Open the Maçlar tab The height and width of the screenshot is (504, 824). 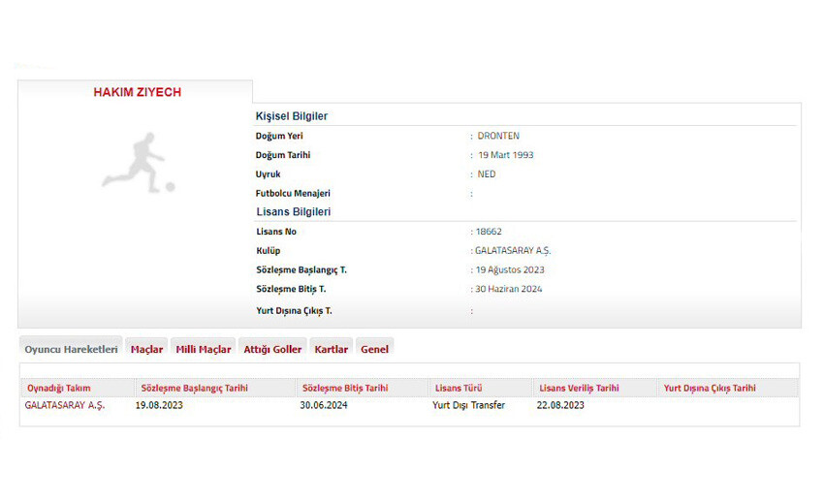pos(146,349)
